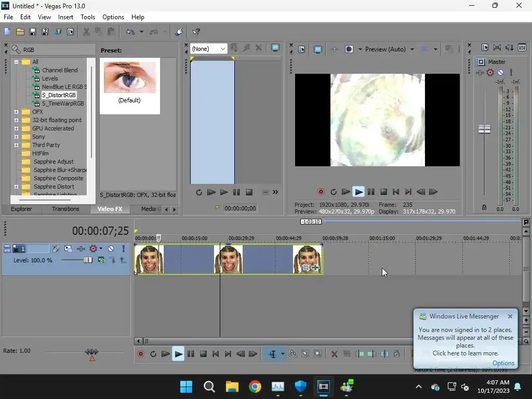The height and width of the screenshot is (399, 532).
Task: Toggle the Master fader lock icon
Action: (484, 207)
